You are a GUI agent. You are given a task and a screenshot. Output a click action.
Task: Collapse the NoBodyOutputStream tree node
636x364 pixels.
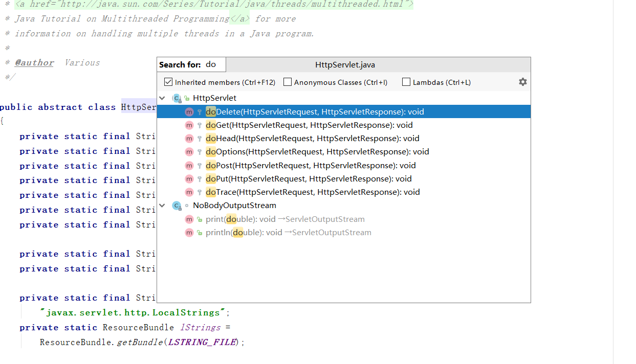[x=162, y=206]
